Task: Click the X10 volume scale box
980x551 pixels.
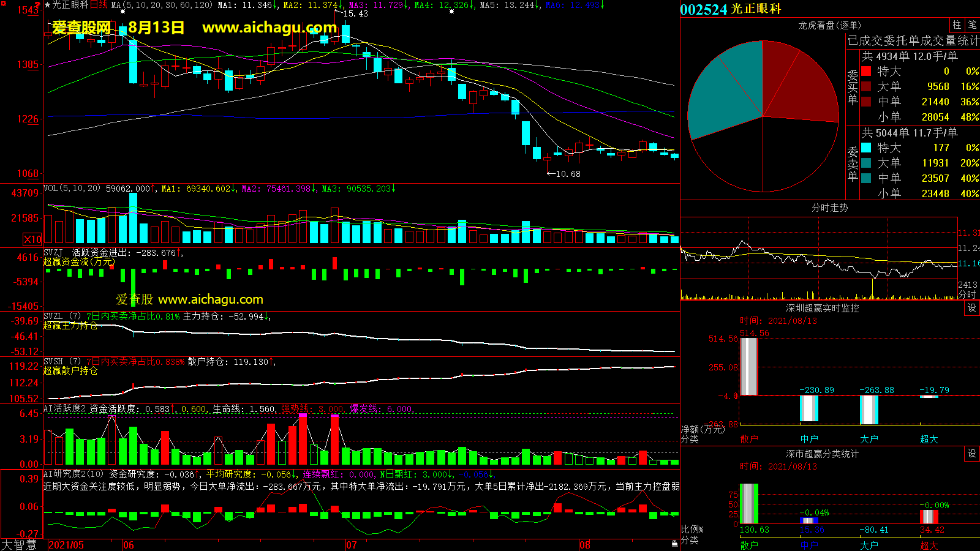Action: (32, 239)
